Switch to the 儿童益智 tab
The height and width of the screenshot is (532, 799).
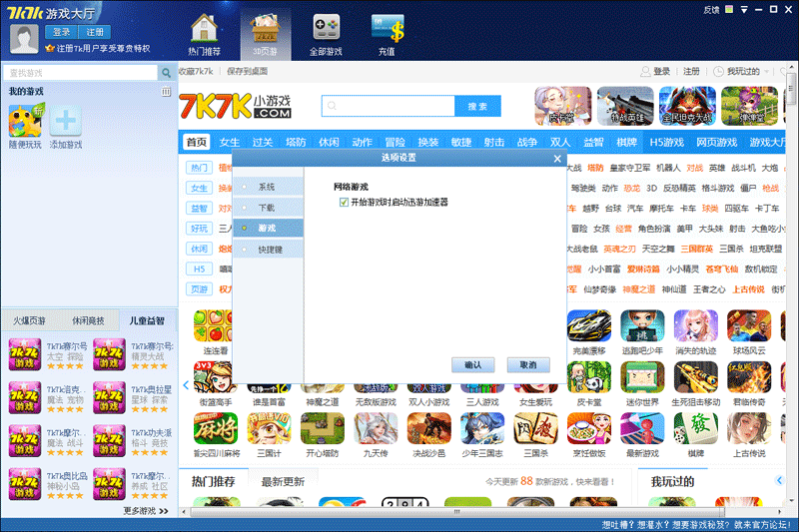[x=147, y=320]
